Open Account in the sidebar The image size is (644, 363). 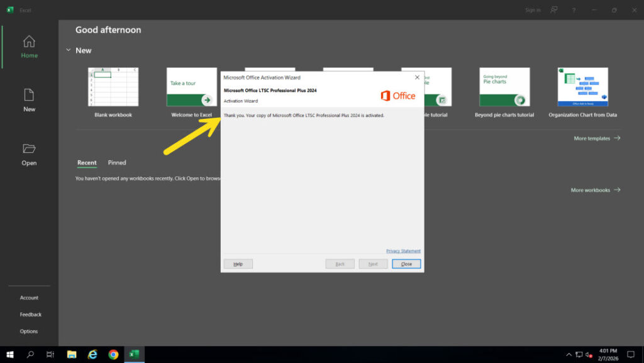pos(29,298)
